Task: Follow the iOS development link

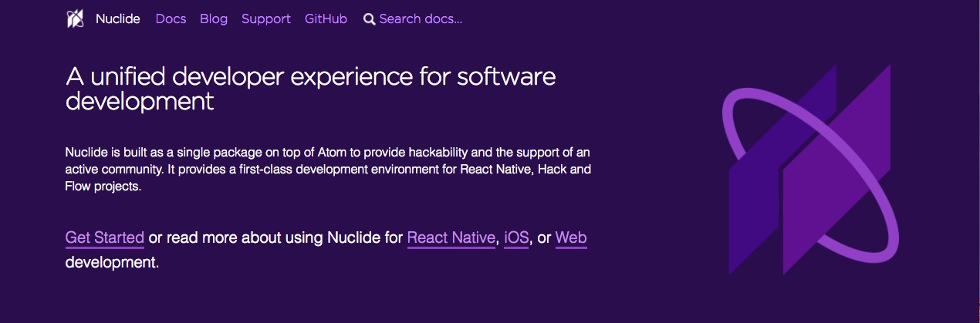Action: tap(516, 237)
